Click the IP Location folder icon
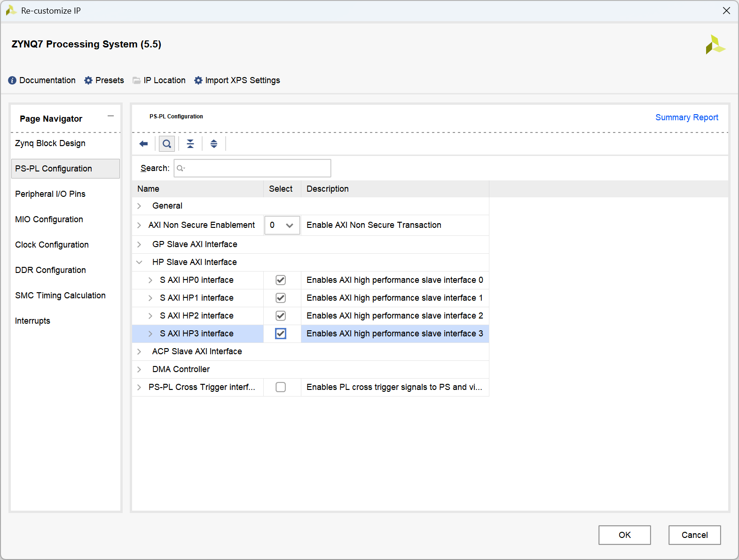 tap(137, 80)
